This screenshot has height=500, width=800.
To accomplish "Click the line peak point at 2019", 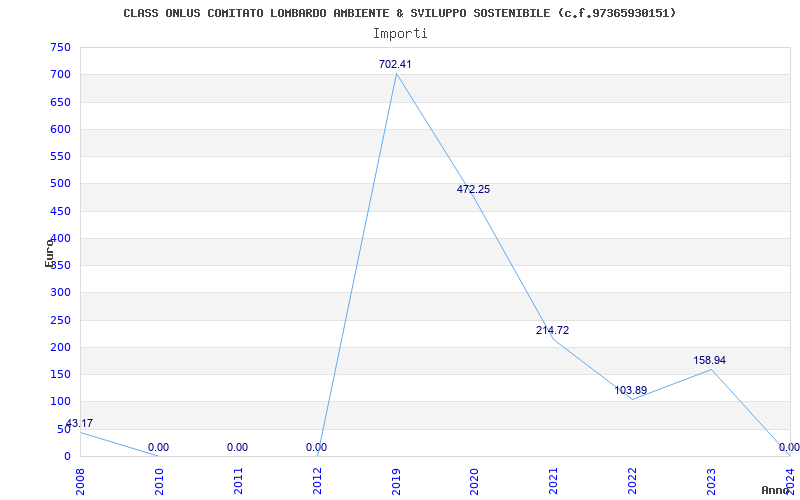I will click(396, 73).
